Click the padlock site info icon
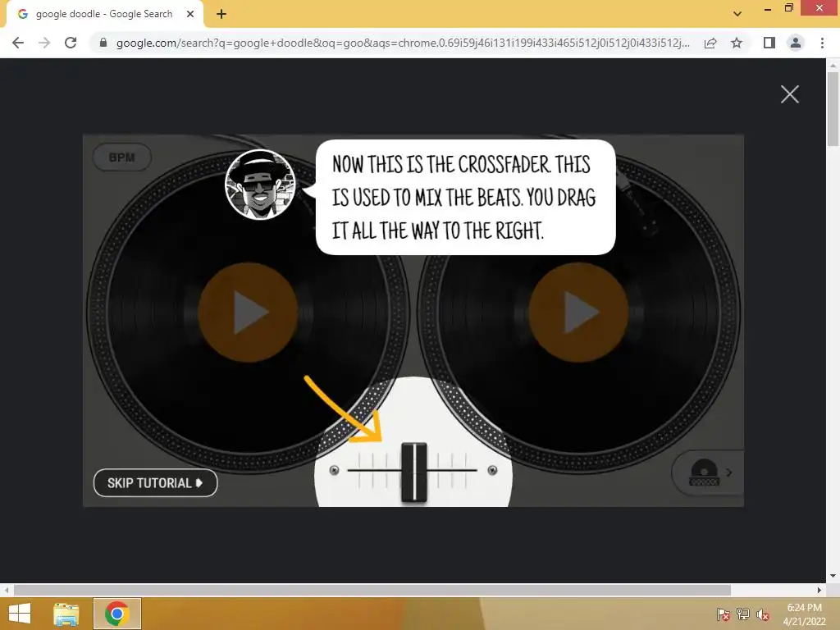Screen dimensions: 840x630 pos(103,43)
